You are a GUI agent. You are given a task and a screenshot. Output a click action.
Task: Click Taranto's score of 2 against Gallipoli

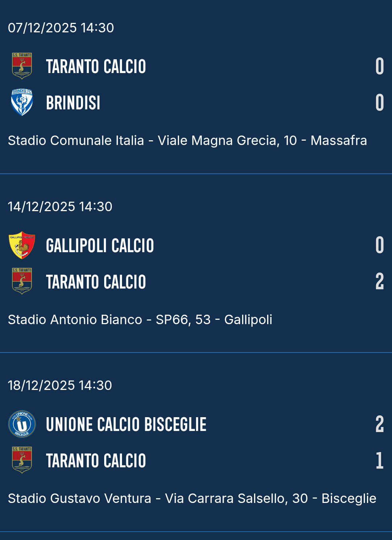click(379, 282)
